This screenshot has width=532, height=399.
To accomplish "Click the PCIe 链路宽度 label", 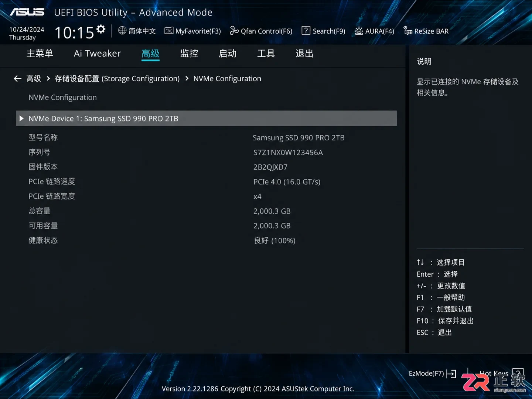I will 52,196.
